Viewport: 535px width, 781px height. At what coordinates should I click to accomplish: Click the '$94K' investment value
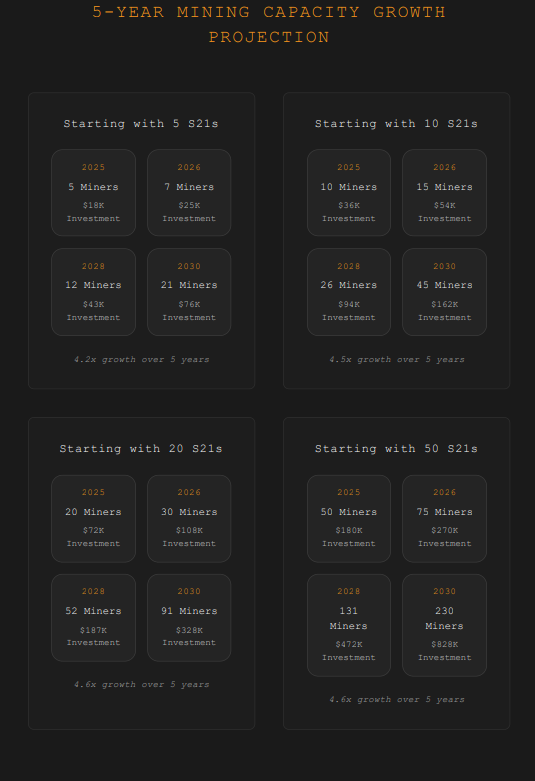point(349,304)
